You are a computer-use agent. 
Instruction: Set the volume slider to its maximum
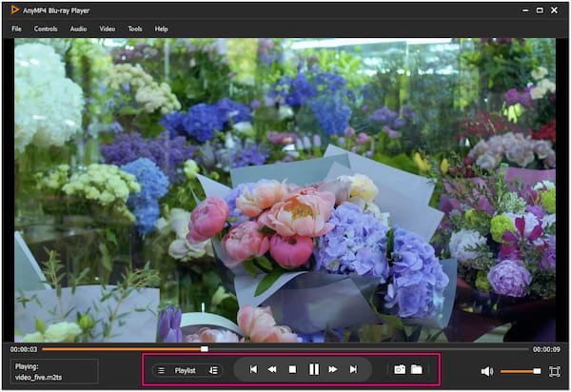[x=540, y=371]
